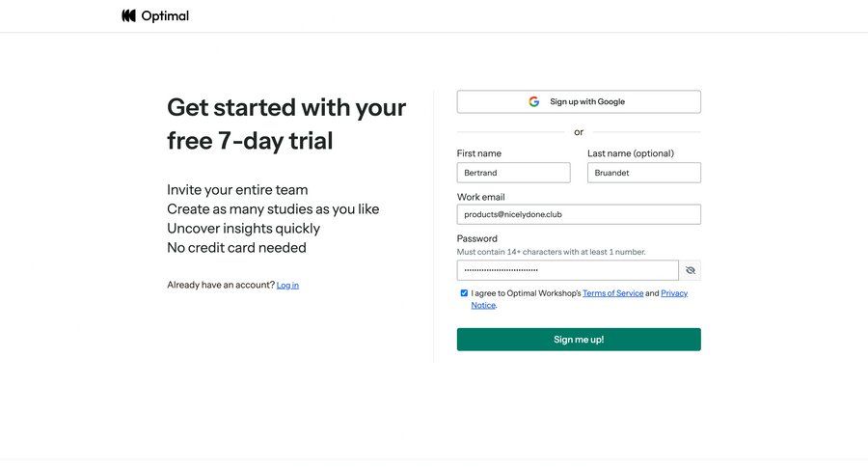Screen dimensions: 868x467
Task: Open the Log in link
Action: pos(287,286)
